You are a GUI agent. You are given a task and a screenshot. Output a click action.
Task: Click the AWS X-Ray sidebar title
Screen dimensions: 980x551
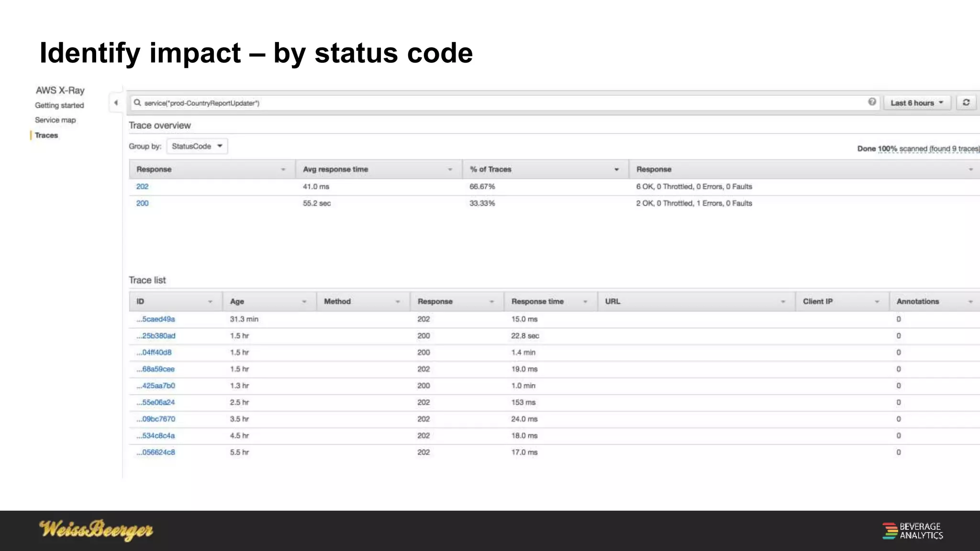coord(60,90)
